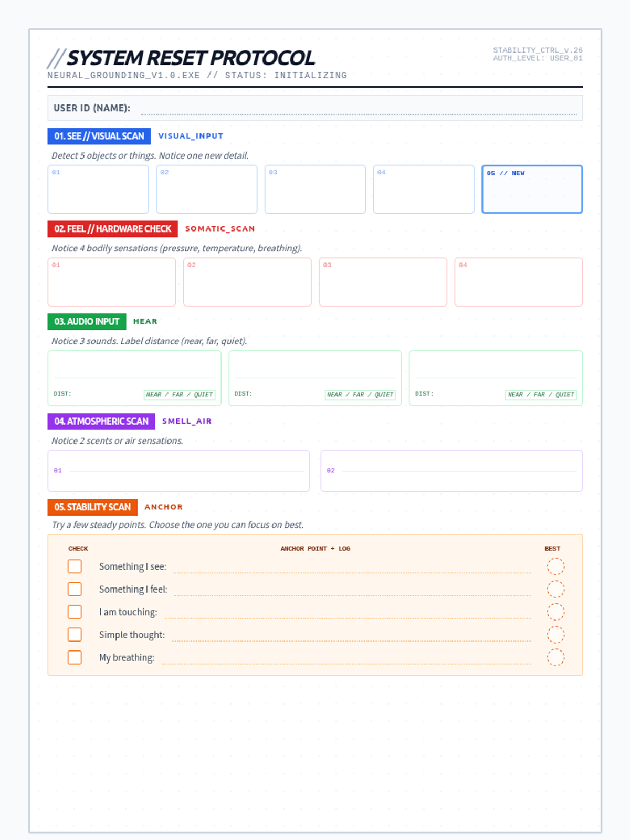Click somatic scan box 02
The width and height of the screenshot is (630, 840).
coord(247,282)
